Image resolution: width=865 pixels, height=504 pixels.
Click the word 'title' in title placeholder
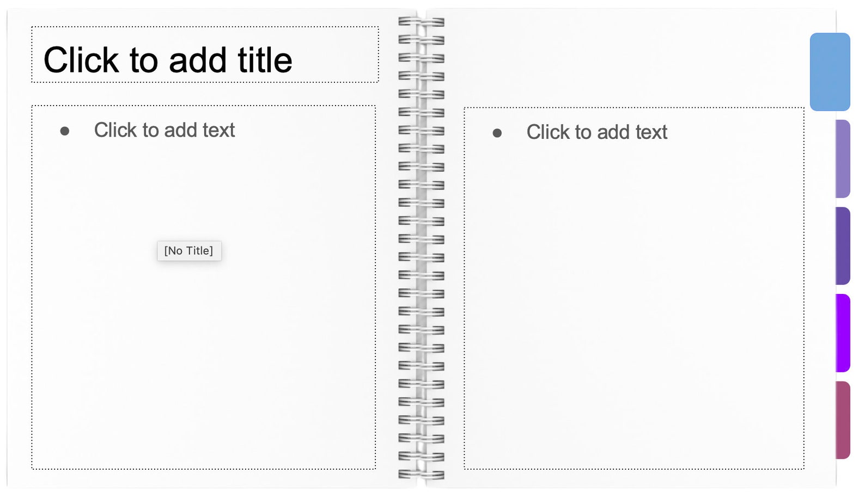coord(265,60)
